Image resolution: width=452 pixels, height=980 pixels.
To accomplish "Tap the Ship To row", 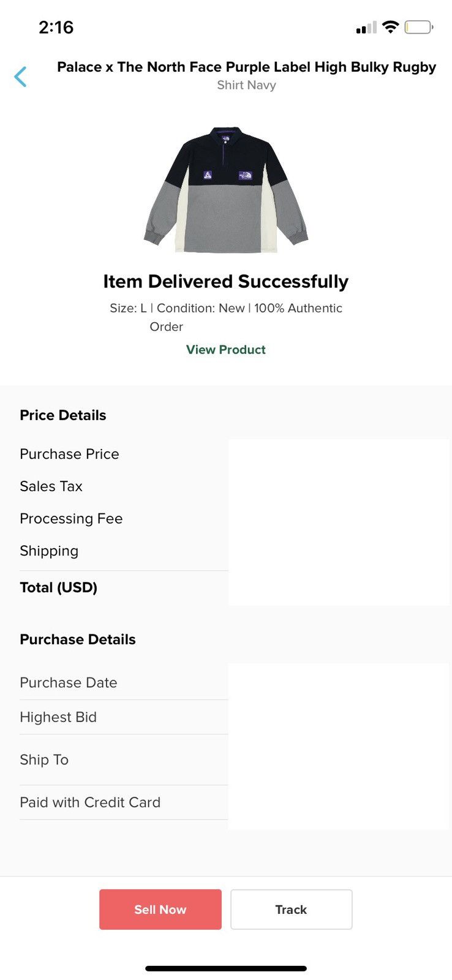I will [235, 759].
